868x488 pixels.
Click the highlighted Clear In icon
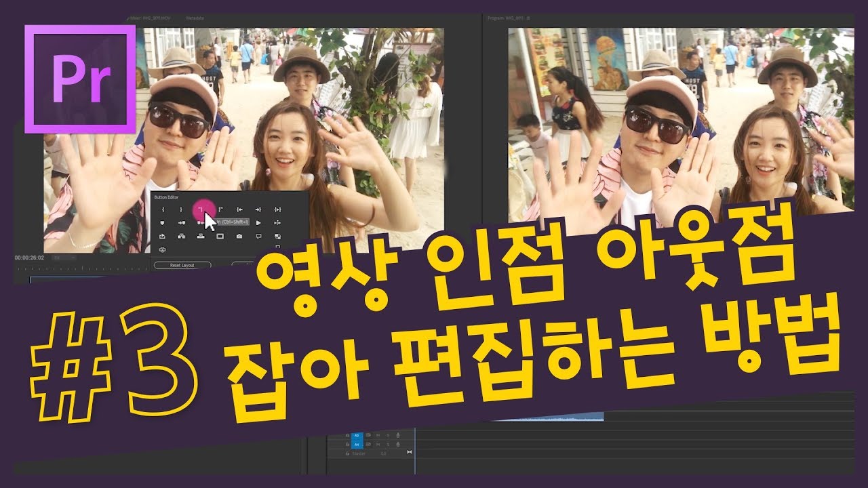click(x=201, y=209)
